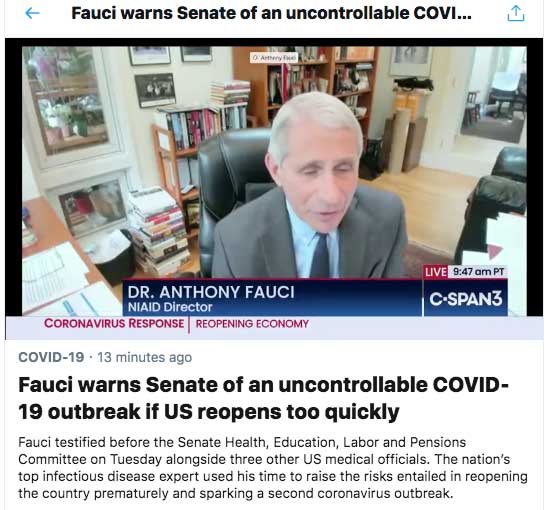
Task: Click the C-SPAN3 logo in the video
Action: 466,298
